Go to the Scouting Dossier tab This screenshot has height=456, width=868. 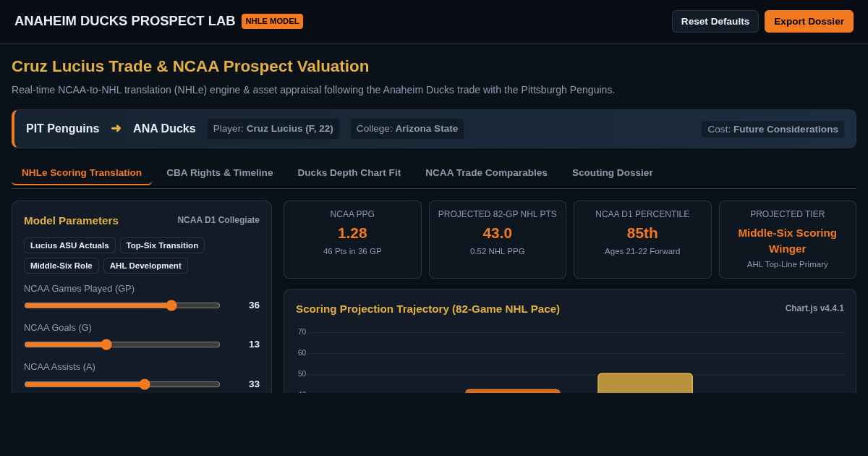coord(613,172)
